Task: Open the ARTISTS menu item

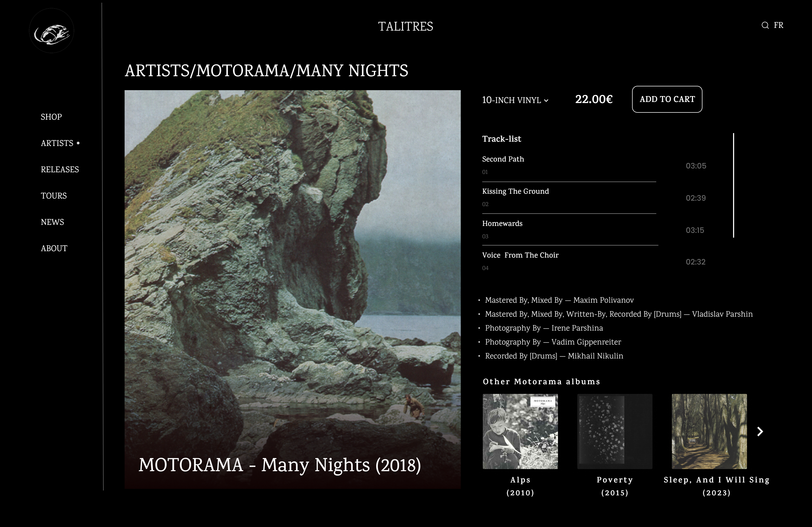Action: 57,143
